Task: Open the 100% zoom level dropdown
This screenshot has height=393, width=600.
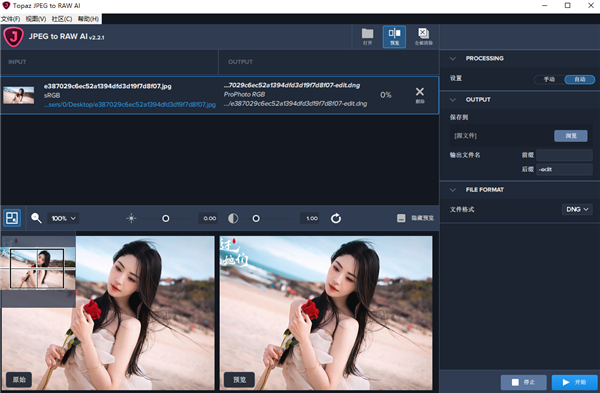Action: pyautogui.click(x=63, y=218)
